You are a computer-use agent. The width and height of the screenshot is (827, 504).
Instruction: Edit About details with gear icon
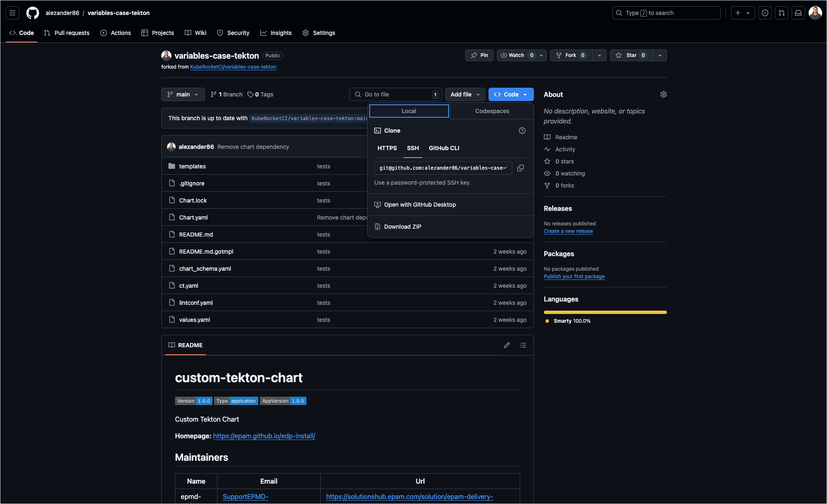coord(664,94)
